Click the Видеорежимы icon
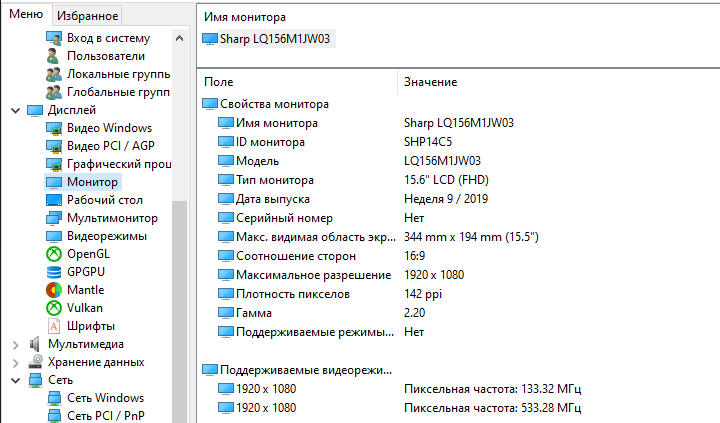Screen dimensions: 720x423 [54, 236]
